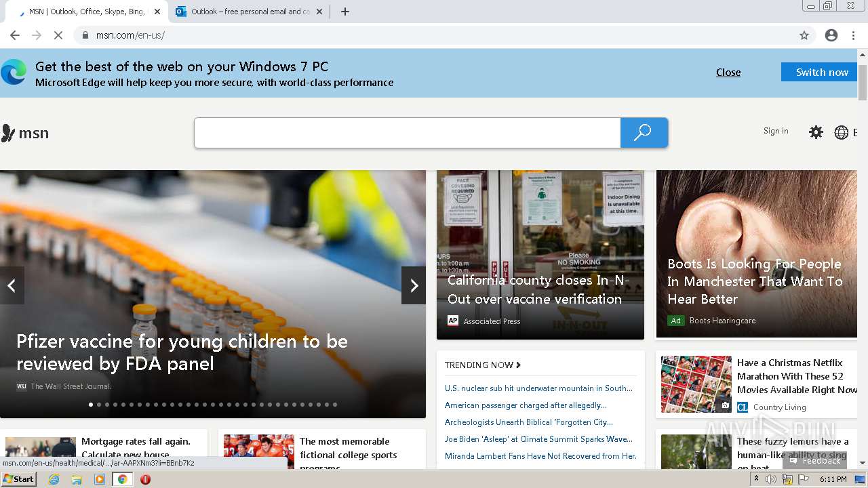868x488 pixels.
Task: Open Joe Biden Climate Summit link
Action: click(538, 439)
